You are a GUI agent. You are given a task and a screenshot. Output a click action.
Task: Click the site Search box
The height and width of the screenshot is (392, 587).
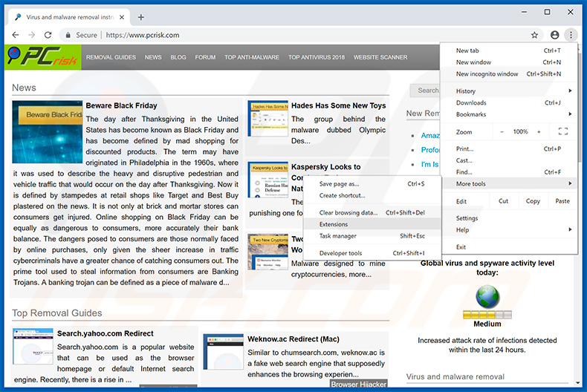click(x=425, y=91)
